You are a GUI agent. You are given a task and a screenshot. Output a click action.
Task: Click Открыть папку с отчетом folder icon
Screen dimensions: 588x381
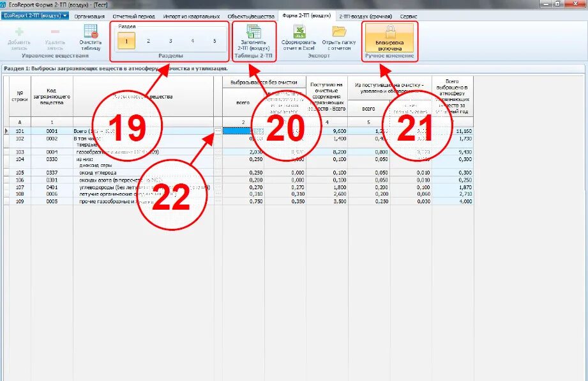pyautogui.click(x=339, y=31)
